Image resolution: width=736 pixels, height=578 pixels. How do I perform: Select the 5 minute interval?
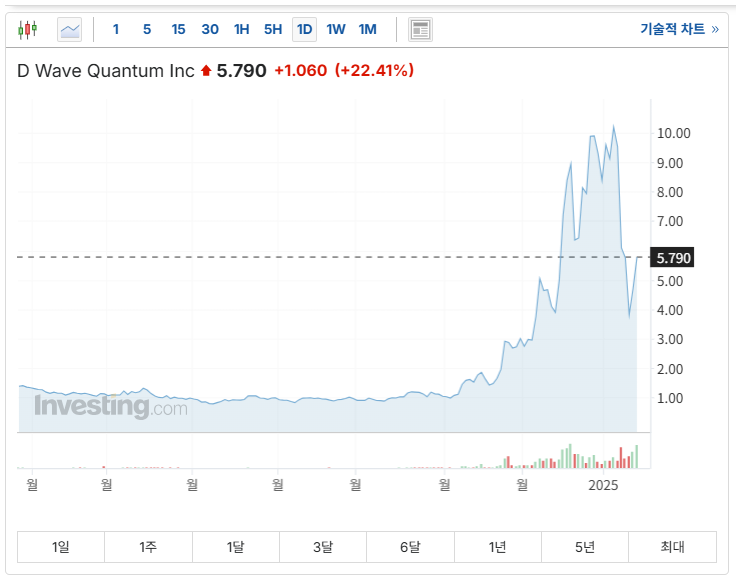[x=147, y=30]
